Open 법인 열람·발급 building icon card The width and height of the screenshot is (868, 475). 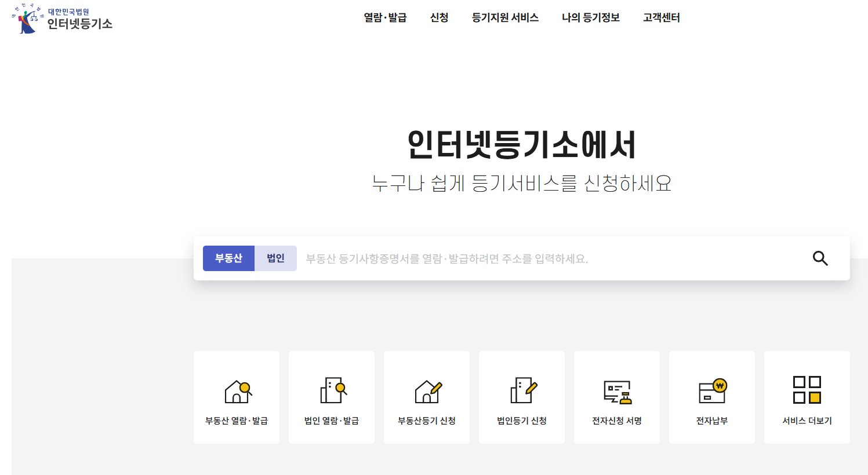(332, 397)
